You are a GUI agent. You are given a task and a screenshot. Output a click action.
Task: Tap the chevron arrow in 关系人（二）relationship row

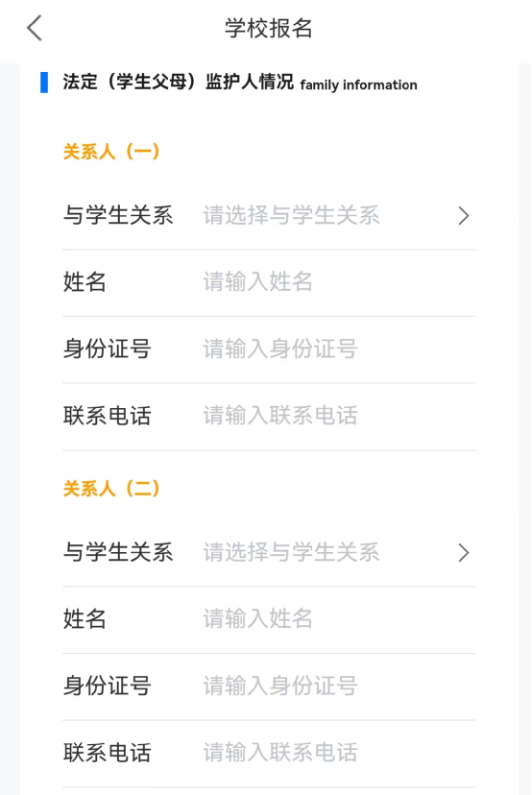[464, 553]
